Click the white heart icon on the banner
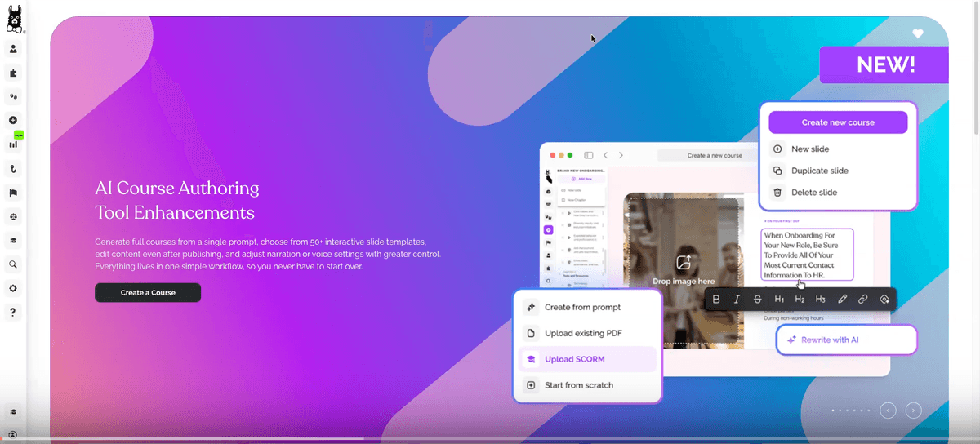The height and width of the screenshot is (444, 980). click(918, 33)
